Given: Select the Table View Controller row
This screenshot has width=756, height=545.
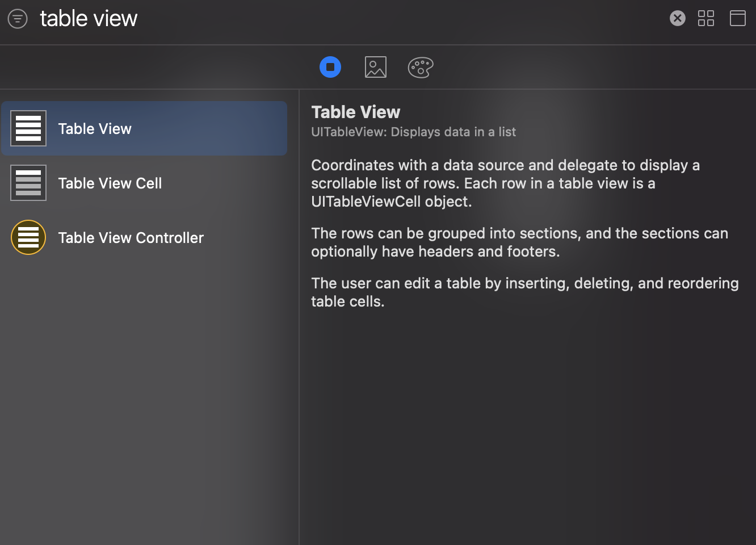Looking at the screenshot, I should (x=144, y=237).
